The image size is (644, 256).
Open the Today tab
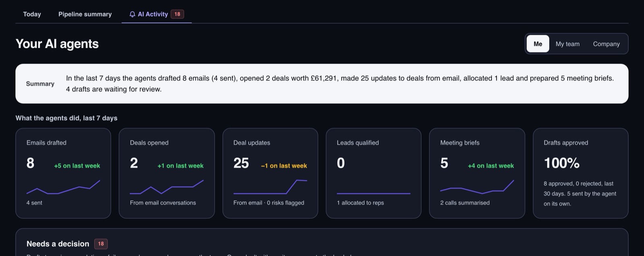pyautogui.click(x=32, y=14)
